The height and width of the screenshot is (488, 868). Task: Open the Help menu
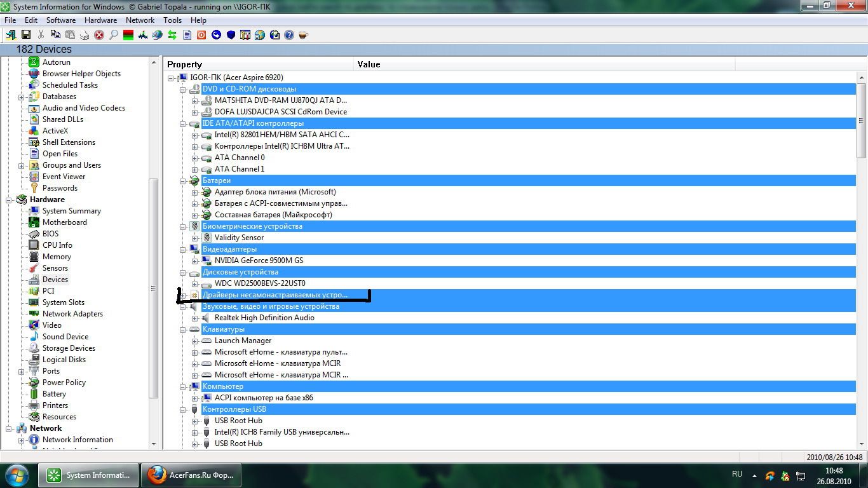198,20
